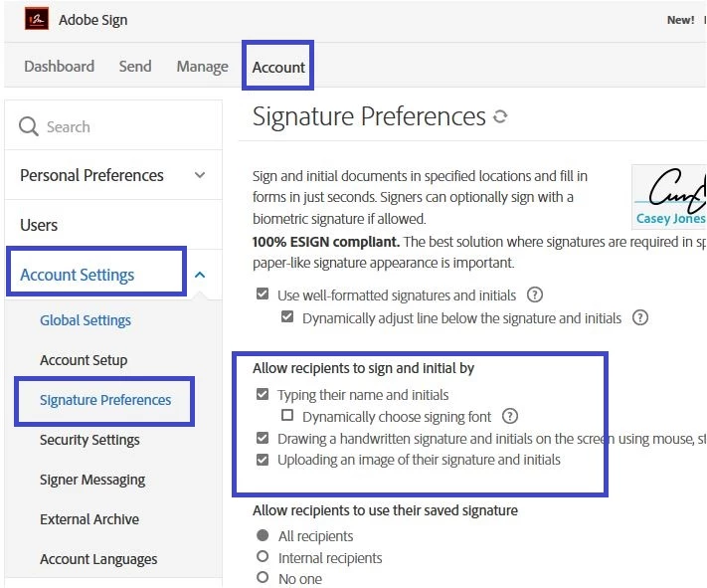Expand the Personal Preferences chevron
Image resolution: width=707 pixels, height=588 pixels.
200,175
